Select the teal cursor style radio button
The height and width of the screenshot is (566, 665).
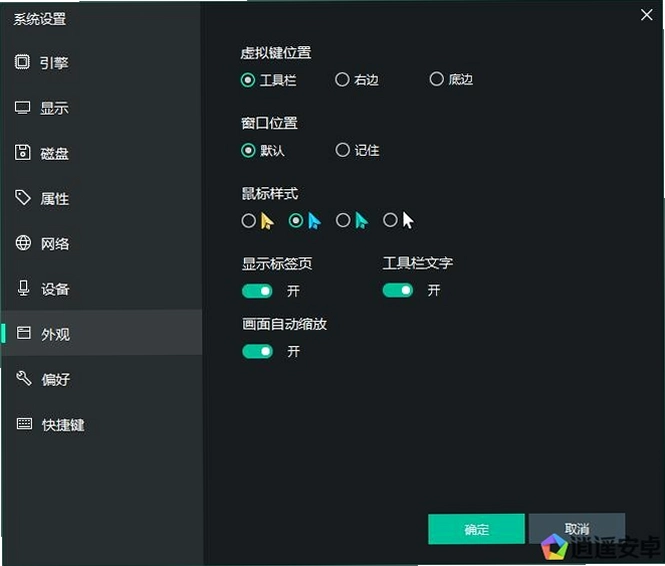[343, 220]
